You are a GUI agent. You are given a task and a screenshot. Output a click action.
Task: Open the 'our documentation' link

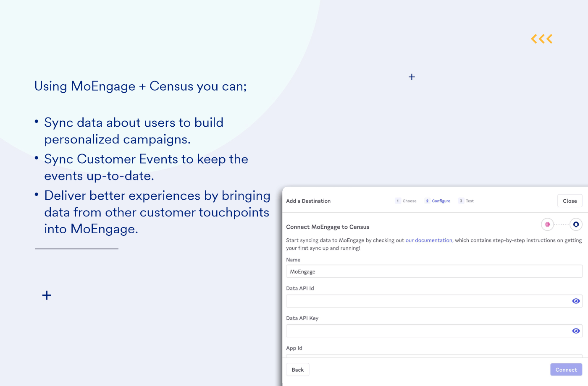tap(429, 240)
